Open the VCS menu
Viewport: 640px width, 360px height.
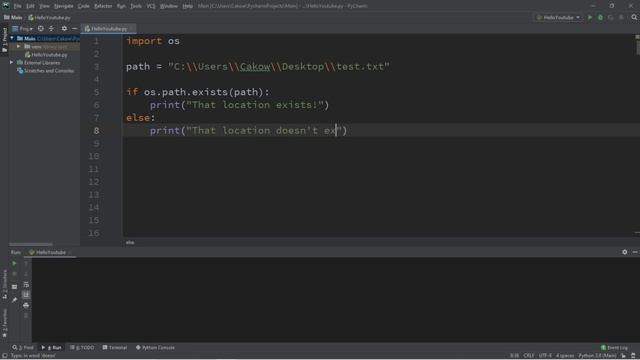point(151,6)
